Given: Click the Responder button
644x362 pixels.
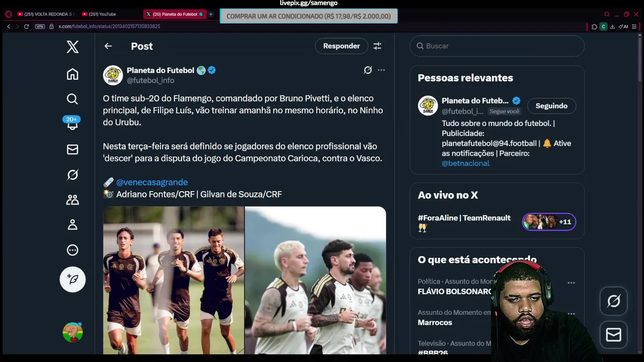Looking at the screenshot, I should tap(342, 46).
